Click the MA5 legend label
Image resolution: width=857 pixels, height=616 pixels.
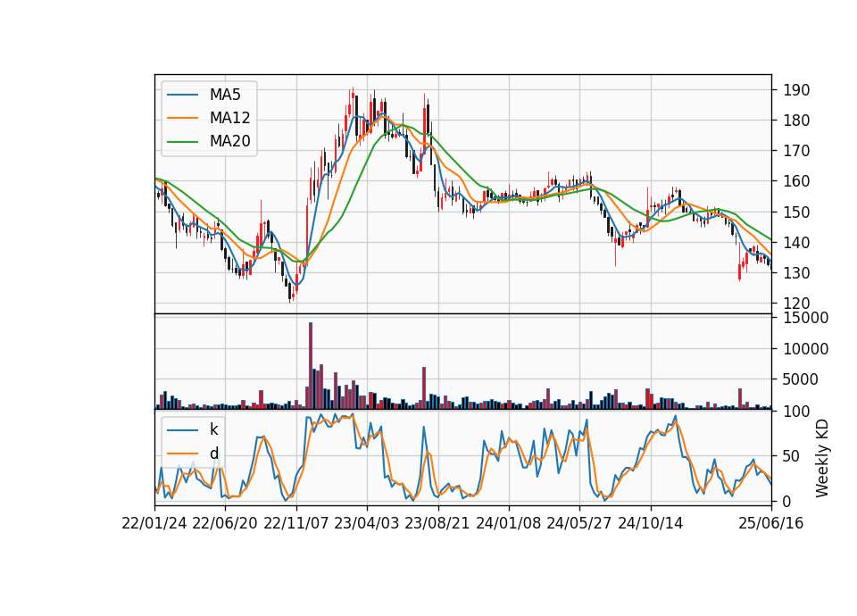click(225, 95)
